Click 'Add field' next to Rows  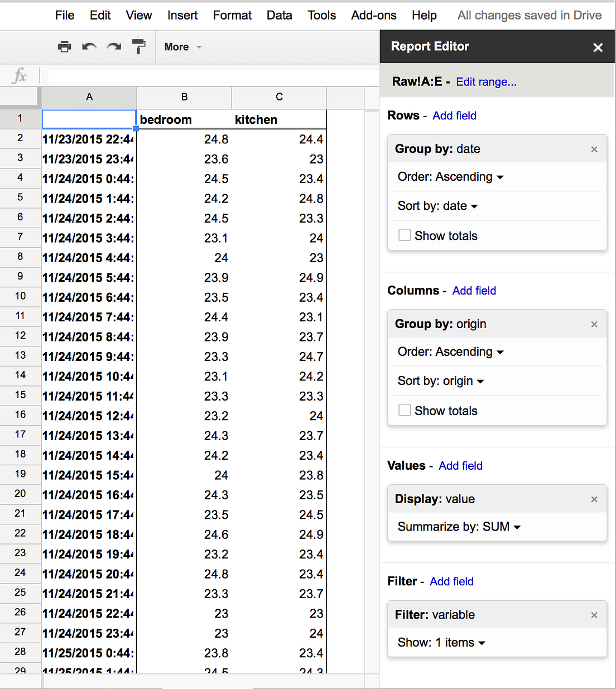click(x=454, y=115)
